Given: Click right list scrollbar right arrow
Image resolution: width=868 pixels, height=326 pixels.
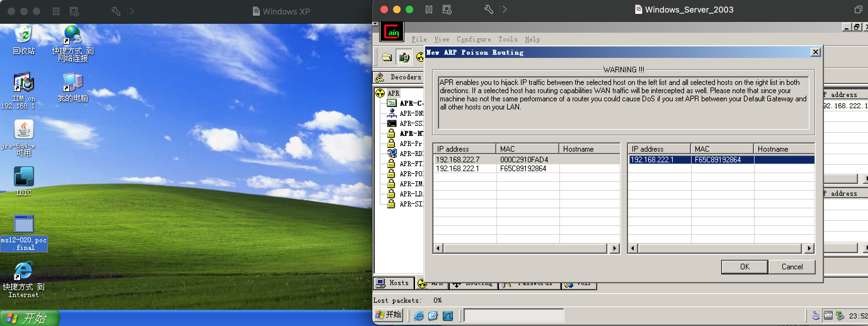Looking at the screenshot, I should tap(809, 249).
